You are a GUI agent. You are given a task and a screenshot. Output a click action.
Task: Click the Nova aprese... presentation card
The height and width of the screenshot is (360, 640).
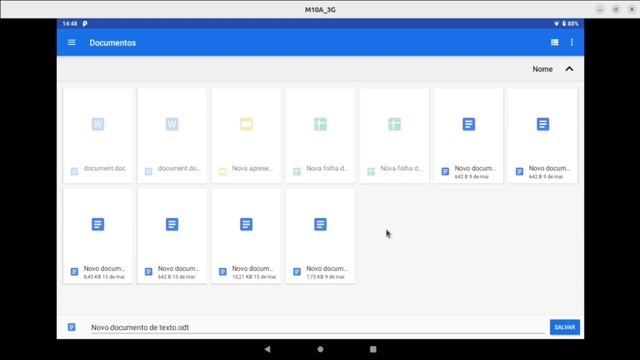click(246, 136)
